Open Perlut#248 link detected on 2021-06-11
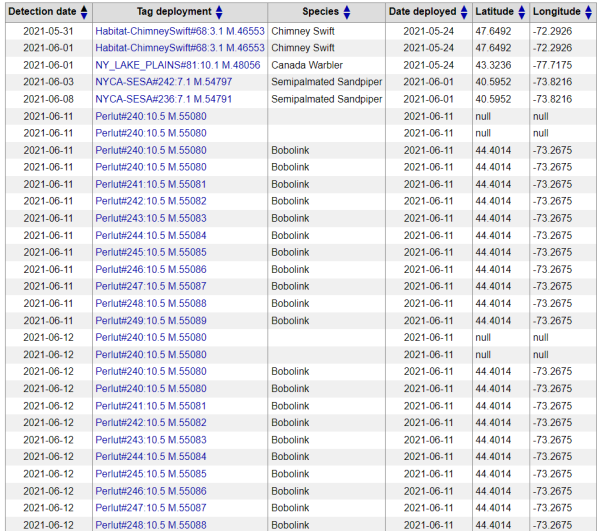The height and width of the screenshot is (531, 600). [x=151, y=303]
